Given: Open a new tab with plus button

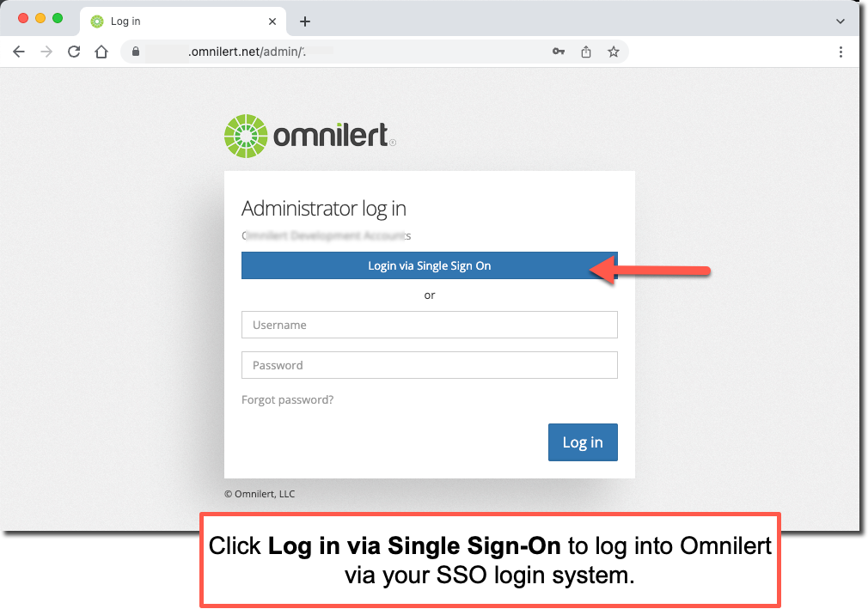Looking at the screenshot, I should tap(304, 21).
